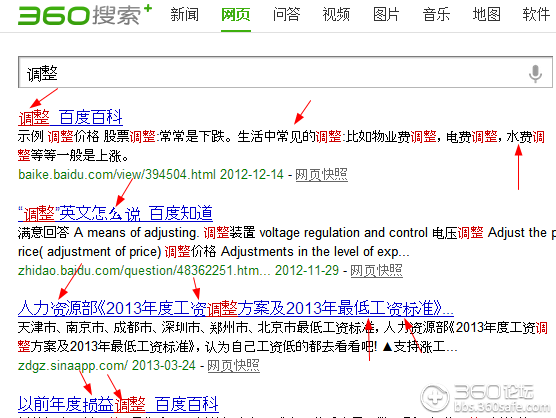Click the search box containing 调整
This screenshot has height=418, width=556.
(x=285, y=72)
